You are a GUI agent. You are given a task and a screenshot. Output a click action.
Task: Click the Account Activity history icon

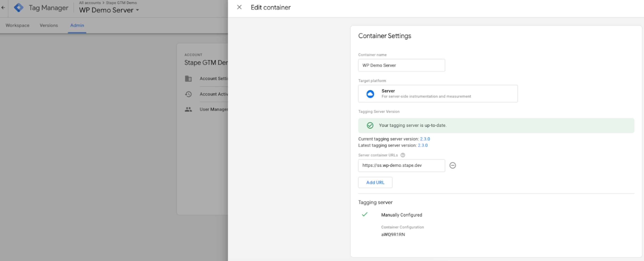[x=188, y=94]
